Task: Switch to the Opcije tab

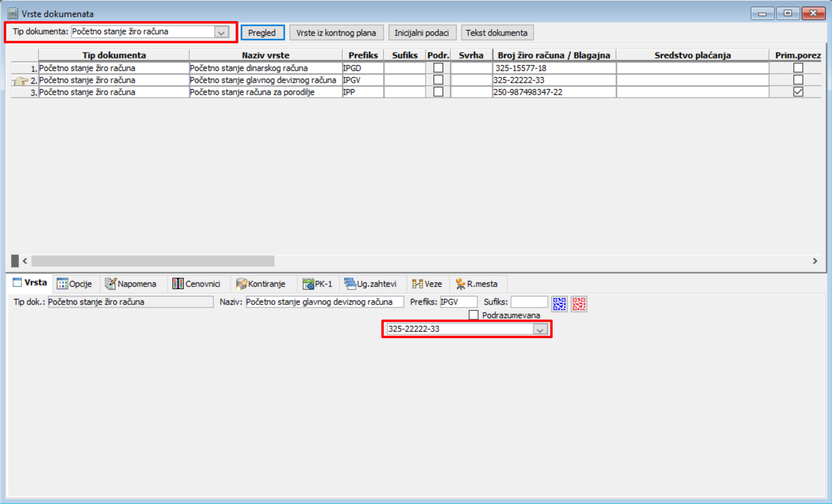Action: coord(75,284)
